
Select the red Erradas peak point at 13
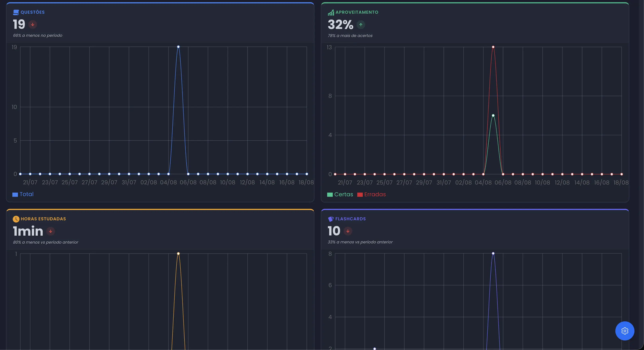tap(493, 47)
